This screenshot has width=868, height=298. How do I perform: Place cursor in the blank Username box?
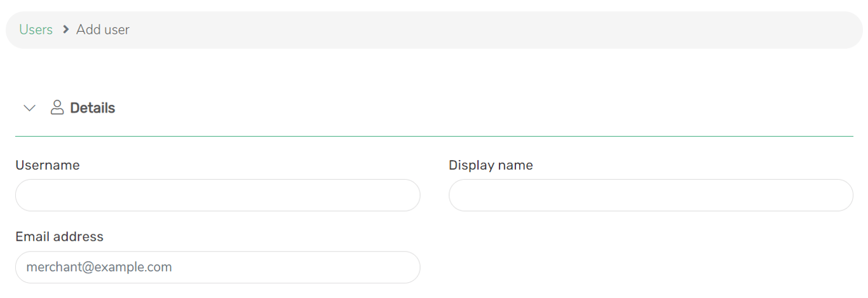tap(217, 195)
